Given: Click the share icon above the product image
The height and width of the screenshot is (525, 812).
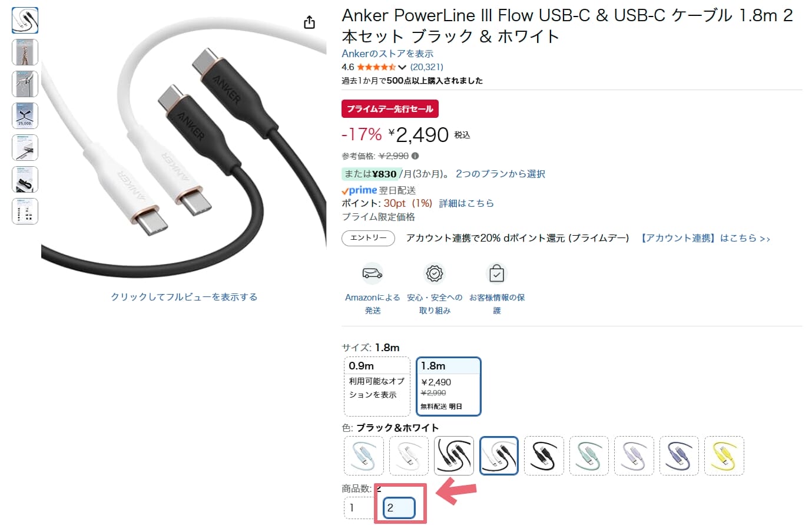Looking at the screenshot, I should (x=309, y=22).
